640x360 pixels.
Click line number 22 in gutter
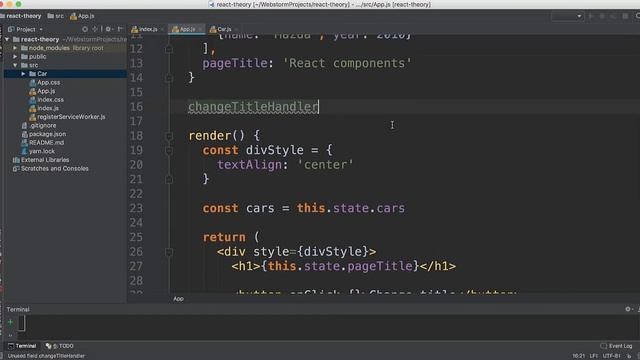pyautogui.click(x=136, y=194)
